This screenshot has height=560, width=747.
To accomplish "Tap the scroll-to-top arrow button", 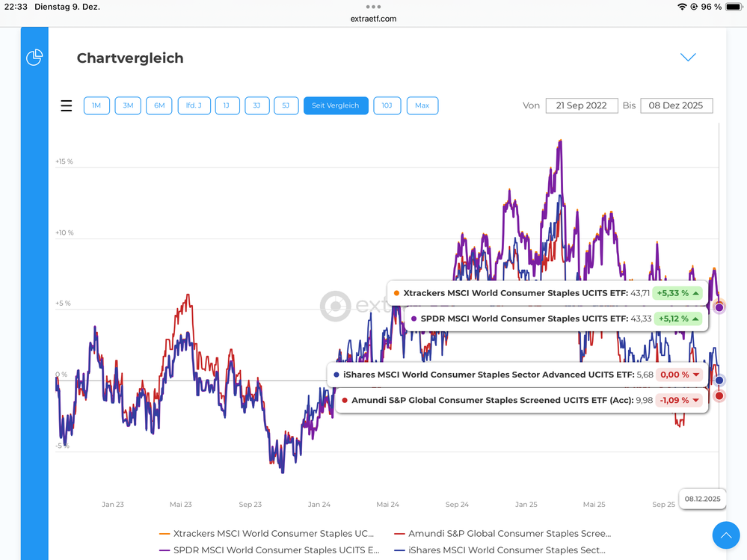I will (x=725, y=535).
